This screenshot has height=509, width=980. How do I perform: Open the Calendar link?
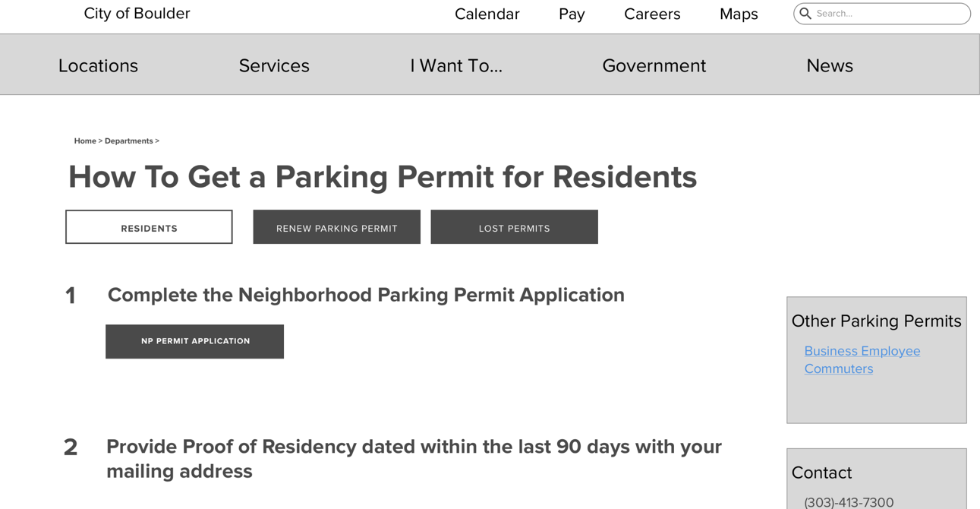pyautogui.click(x=487, y=14)
